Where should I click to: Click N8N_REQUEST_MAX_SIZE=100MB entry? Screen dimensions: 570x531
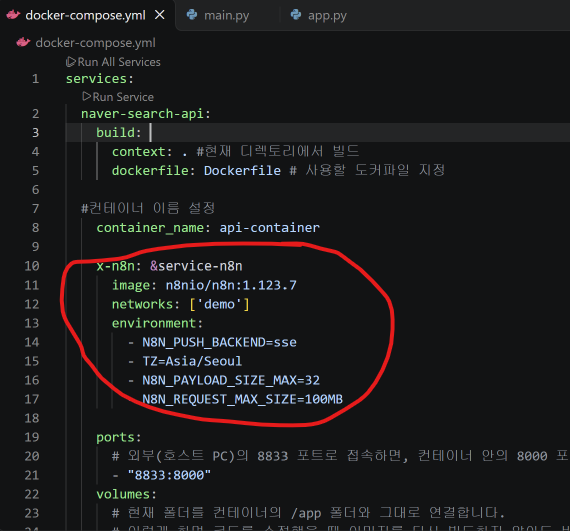242,399
